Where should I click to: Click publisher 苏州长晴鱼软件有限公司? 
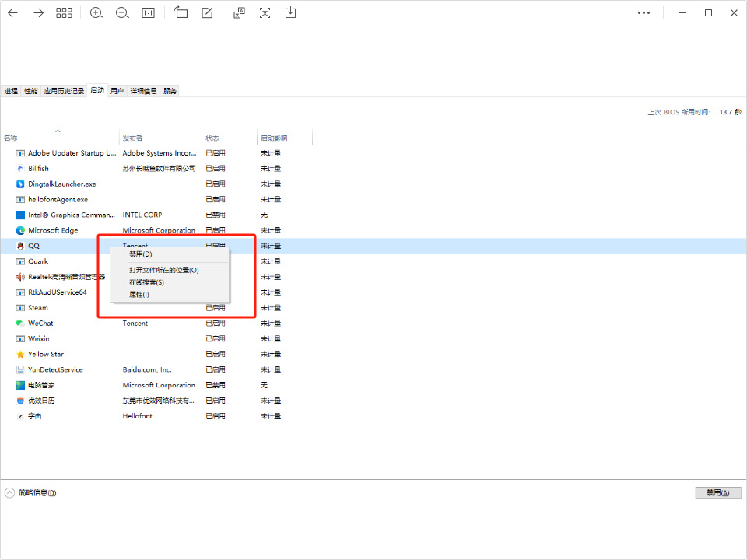[159, 169]
